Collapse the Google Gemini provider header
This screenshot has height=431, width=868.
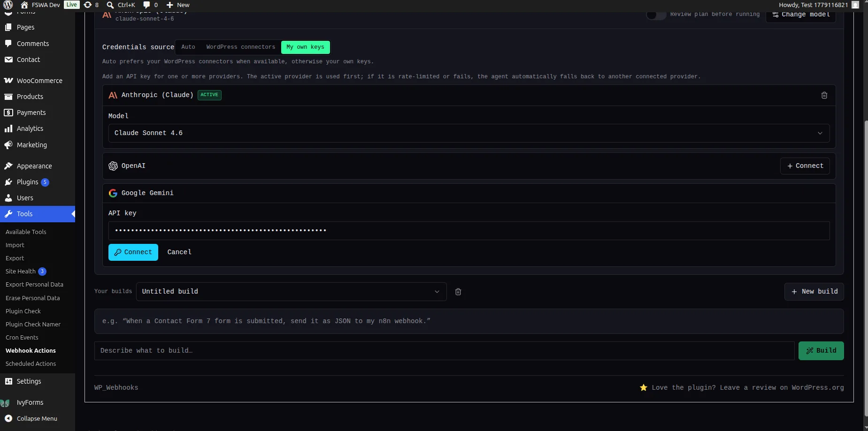tap(469, 193)
